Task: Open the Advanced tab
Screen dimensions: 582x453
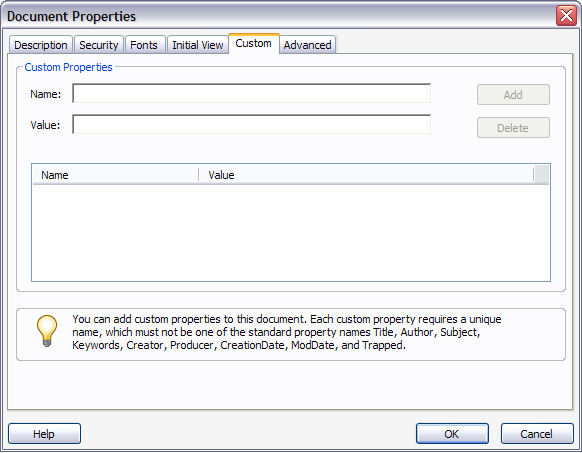Action: point(307,45)
